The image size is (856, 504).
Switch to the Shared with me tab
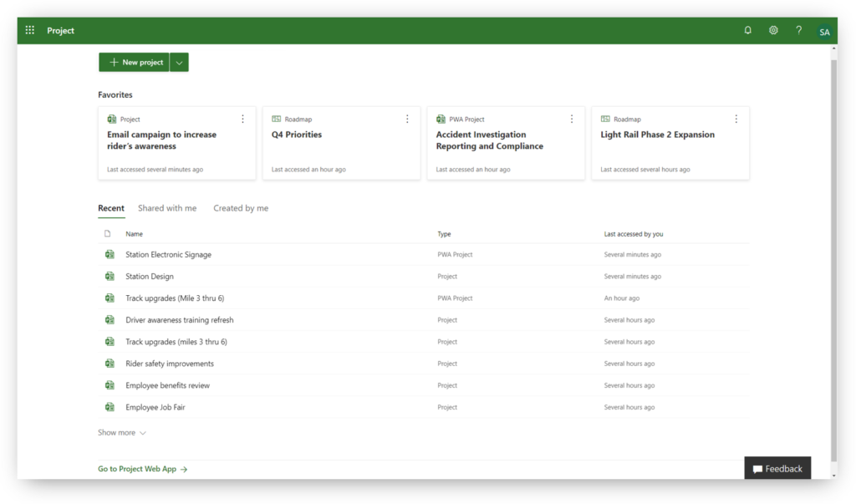pyautogui.click(x=167, y=208)
